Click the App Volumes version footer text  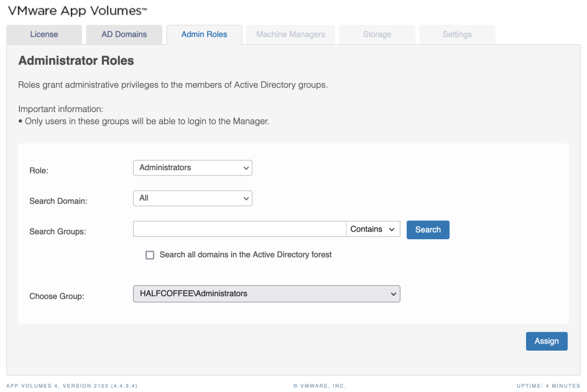click(x=72, y=386)
